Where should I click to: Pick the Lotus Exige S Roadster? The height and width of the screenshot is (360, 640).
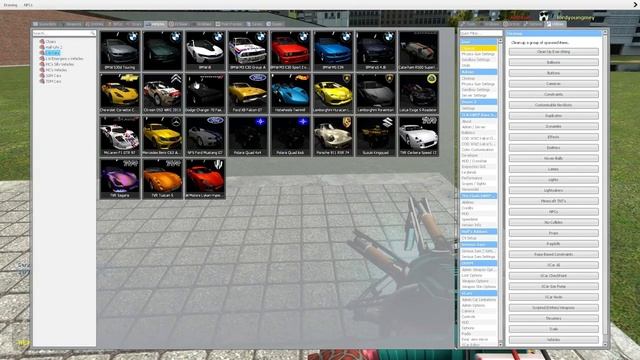pos(418,93)
